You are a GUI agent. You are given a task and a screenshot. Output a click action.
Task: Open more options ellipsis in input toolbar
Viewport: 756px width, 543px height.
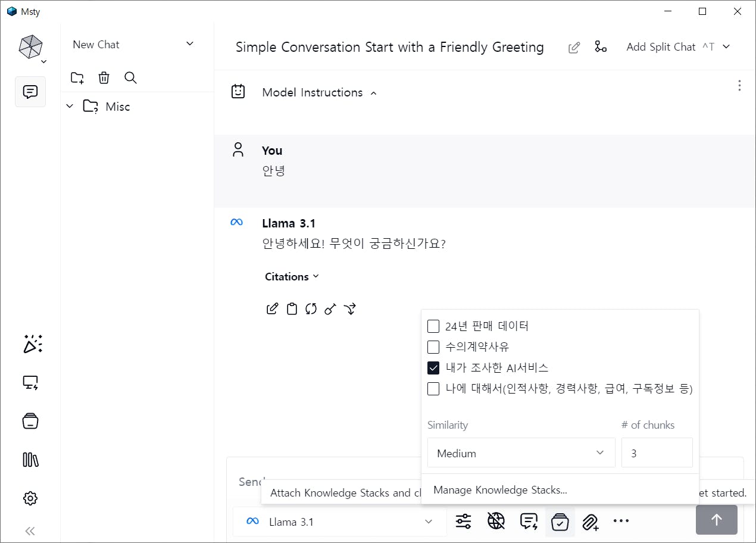pyautogui.click(x=621, y=521)
